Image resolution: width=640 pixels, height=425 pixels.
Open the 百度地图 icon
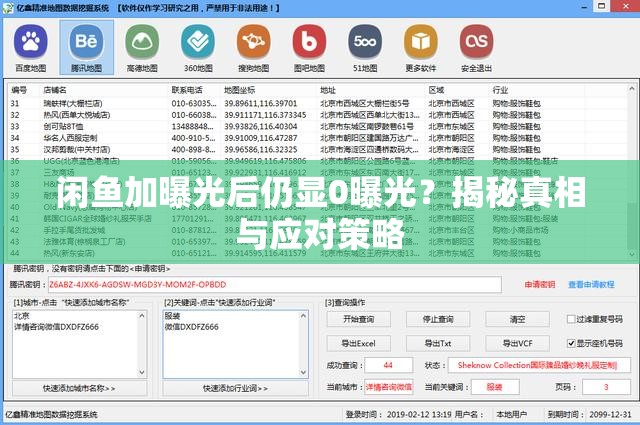pos(31,48)
